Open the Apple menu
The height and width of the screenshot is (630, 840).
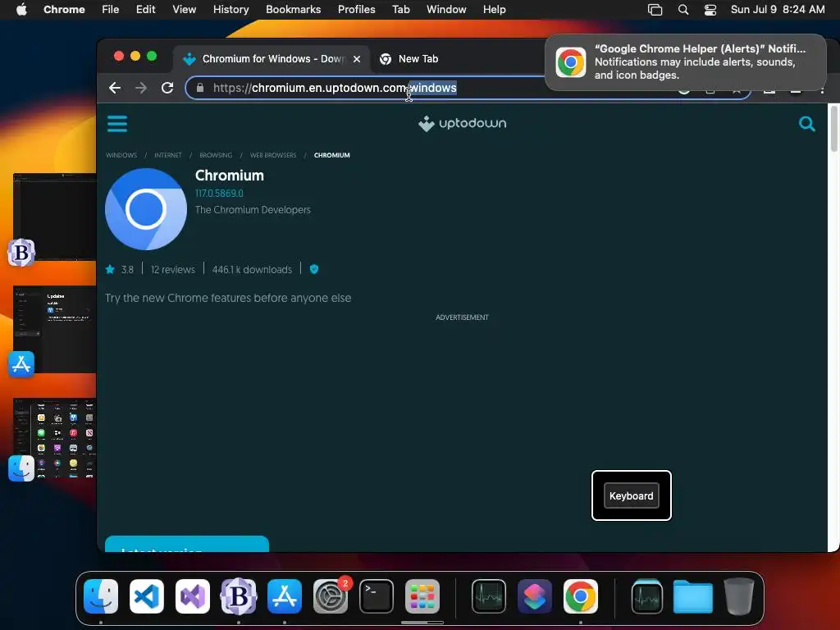[21, 10]
